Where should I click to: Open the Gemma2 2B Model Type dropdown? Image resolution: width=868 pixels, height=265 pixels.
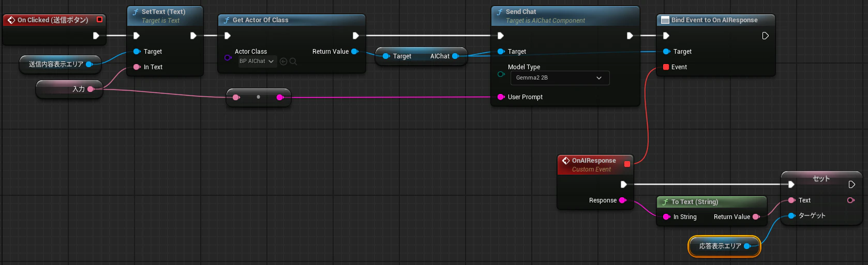pyautogui.click(x=560, y=78)
